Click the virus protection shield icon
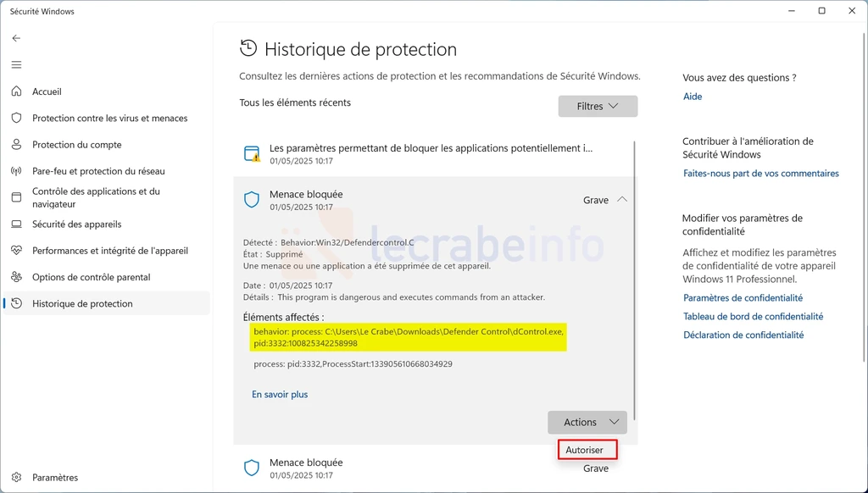 pyautogui.click(x=17, y=118)
